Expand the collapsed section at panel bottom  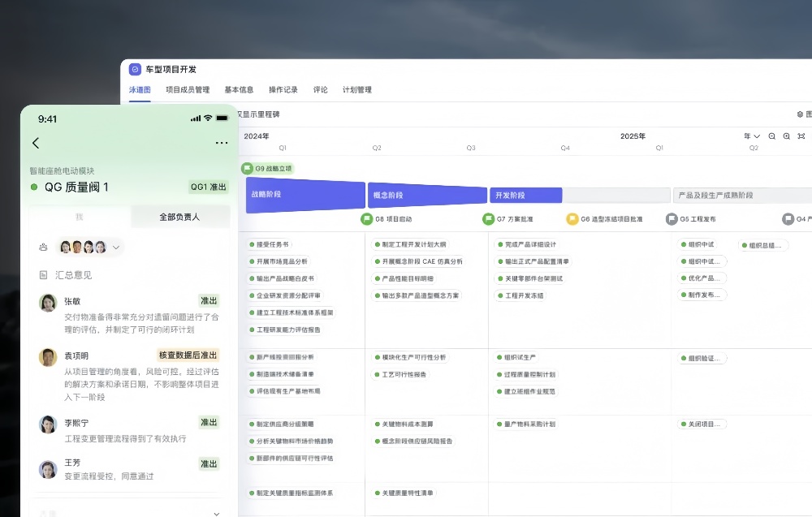pyautogui.click(x=216, y=513)
